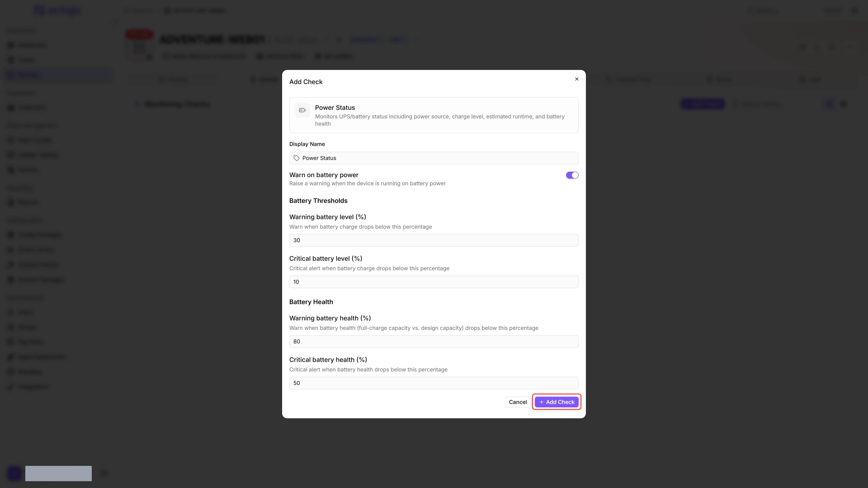Click "Raise a warning when the device" hint
The image size is (868, 488).
pyautogui.click(x=367, y=183)
